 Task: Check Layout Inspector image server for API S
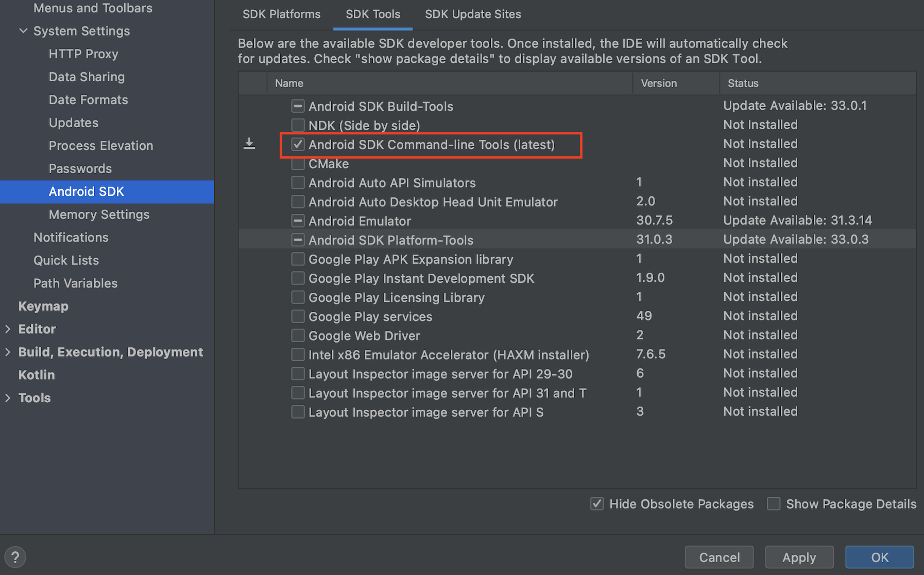(x=298, y=412)
